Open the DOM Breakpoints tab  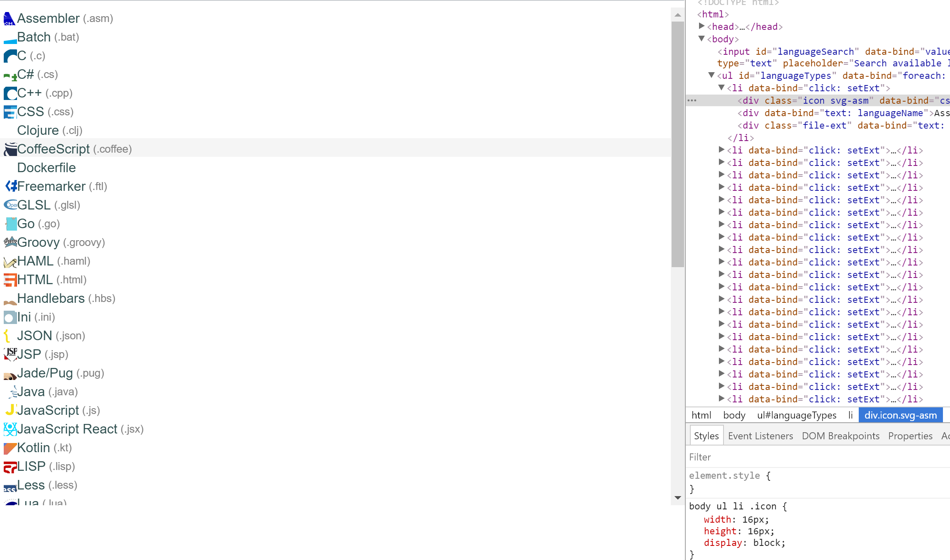click(x=840, y=436)
